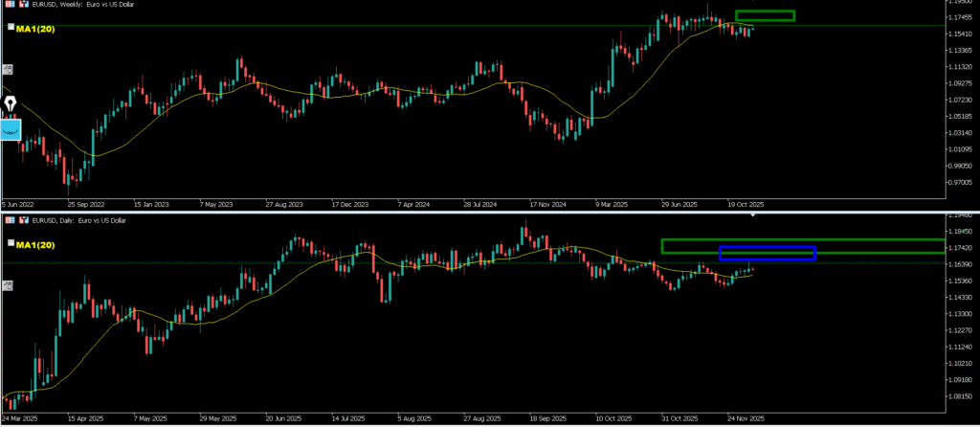Click the light blue smile icon box
The height and width of the screenshot is (427, 980).
tap(11, 127)
